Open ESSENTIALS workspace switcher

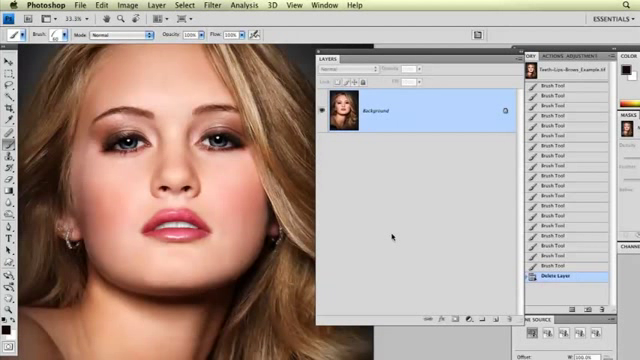point(614,19)
